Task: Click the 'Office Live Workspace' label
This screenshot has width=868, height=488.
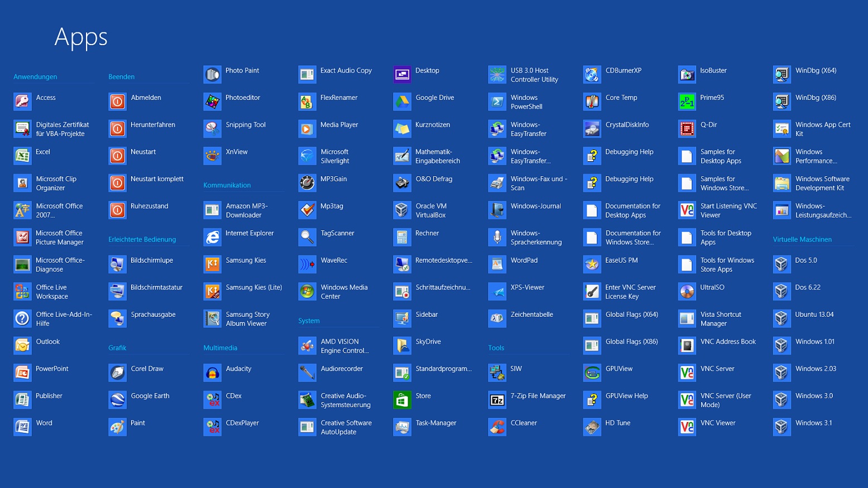Action: click(52, 292)
